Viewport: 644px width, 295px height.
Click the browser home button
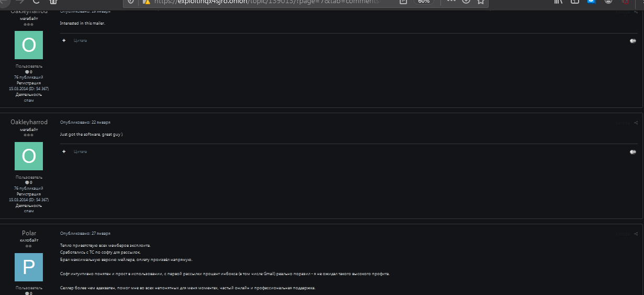54,2
